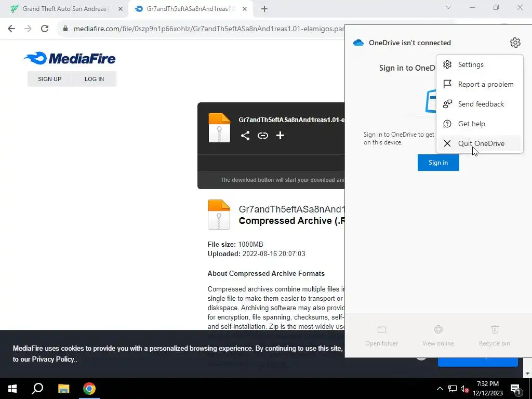532x399 pixels.
Task: Click the network icon in system tray
Action: (453, 389)
